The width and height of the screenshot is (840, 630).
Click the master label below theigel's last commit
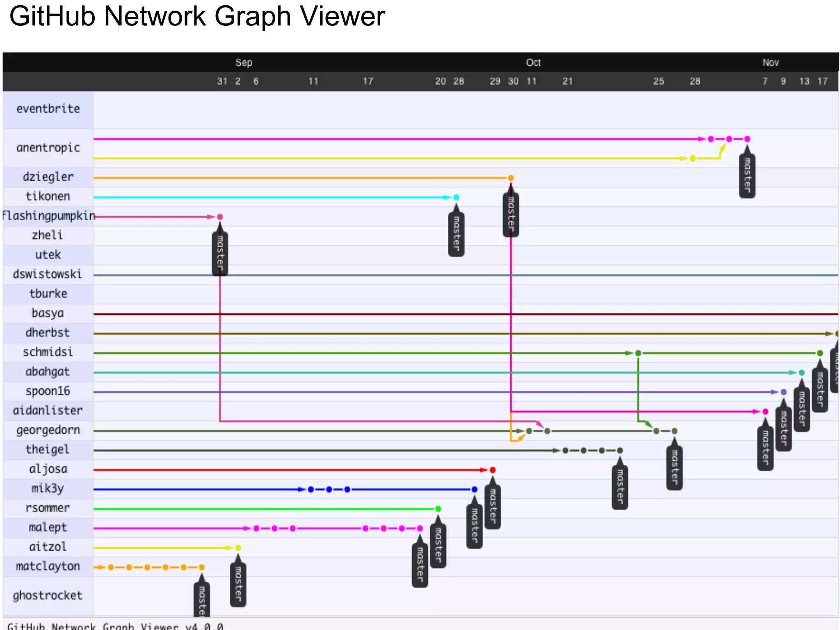(x=620, y=487)
